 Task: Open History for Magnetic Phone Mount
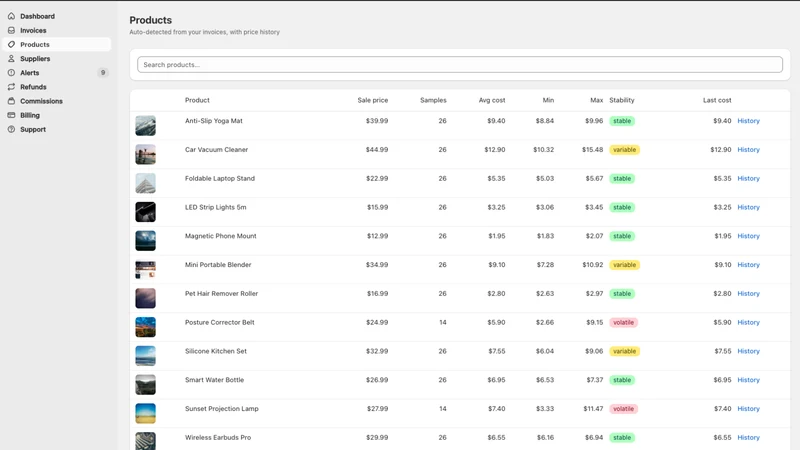pos(748,236)
